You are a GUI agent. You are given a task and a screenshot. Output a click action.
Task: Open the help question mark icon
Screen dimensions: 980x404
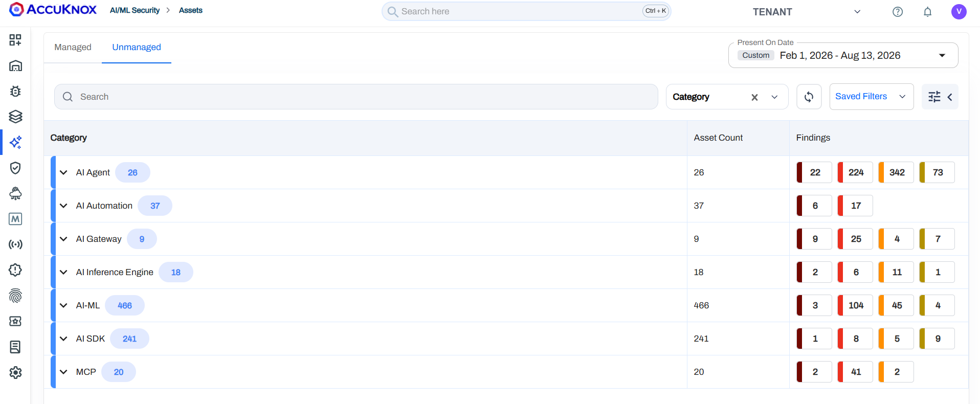[x=897, y=12]
